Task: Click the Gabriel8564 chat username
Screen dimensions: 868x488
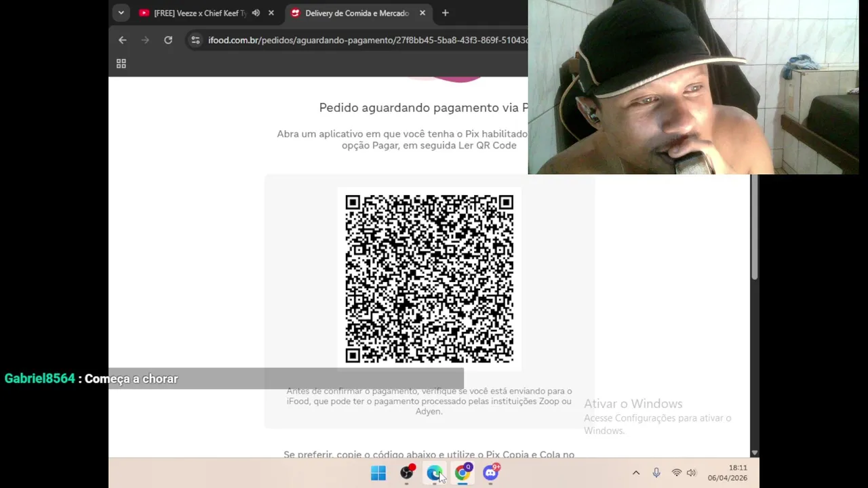Action: [x=39, y=379]
